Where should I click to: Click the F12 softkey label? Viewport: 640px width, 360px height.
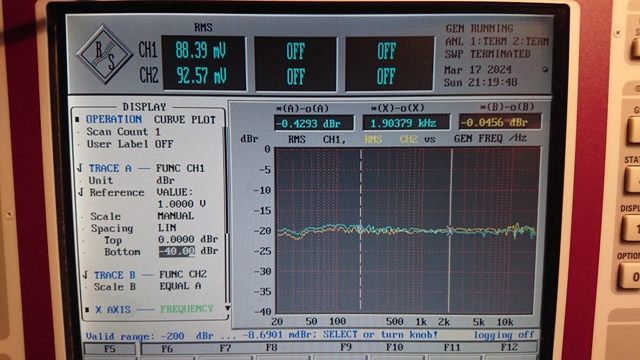(x=509, y=347)
